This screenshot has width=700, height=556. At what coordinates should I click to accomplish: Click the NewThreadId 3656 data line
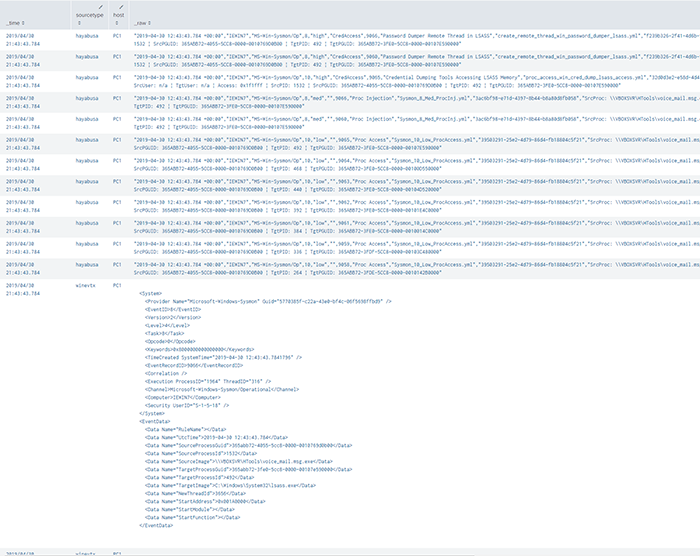point(196,493)
